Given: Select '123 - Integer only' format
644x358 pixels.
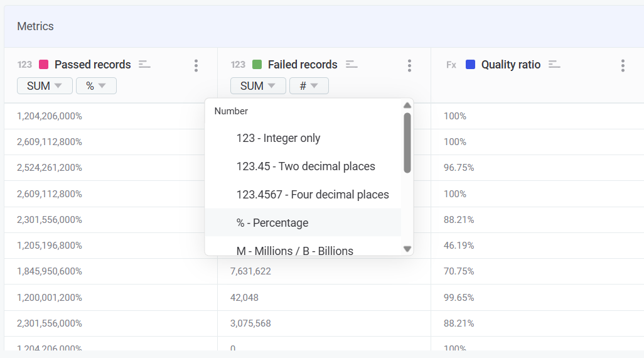Looking at the screenshot, I should click(278, 138).
